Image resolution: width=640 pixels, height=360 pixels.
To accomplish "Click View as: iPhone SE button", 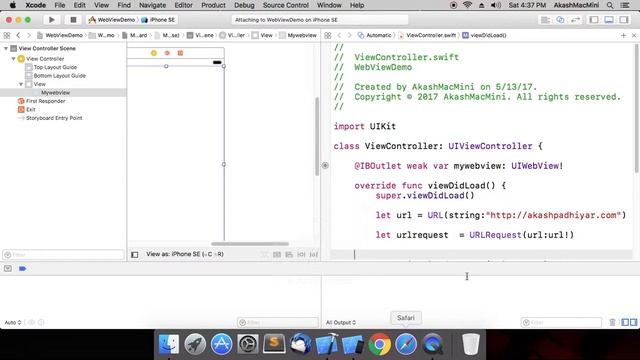I will [x=184, y=254].
